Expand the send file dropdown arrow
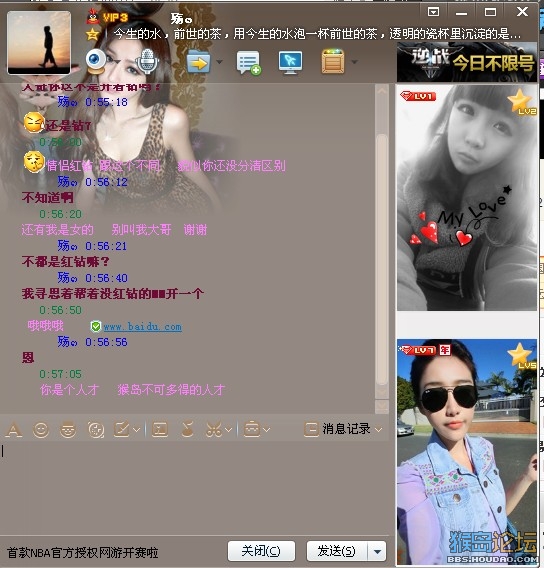 (x=219, y=62)
